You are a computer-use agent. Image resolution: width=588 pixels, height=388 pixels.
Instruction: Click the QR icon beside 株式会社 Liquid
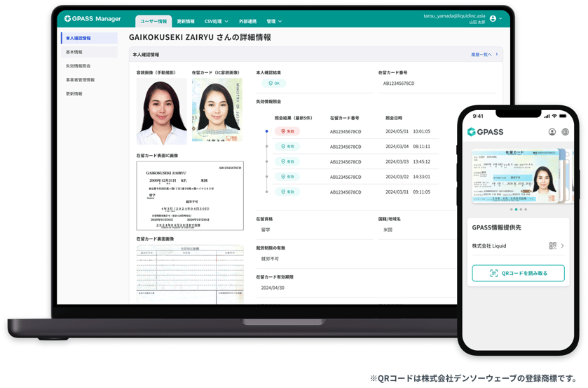pyautogui.click(x=553, y=246)
